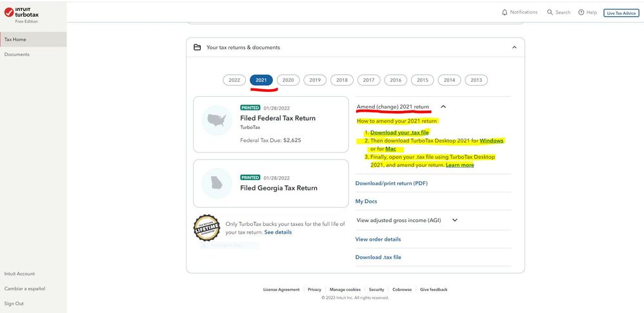The height and width of the screenshot is (313, 644).
Task: Open Documents in sidebar
Action: (17, 54)
